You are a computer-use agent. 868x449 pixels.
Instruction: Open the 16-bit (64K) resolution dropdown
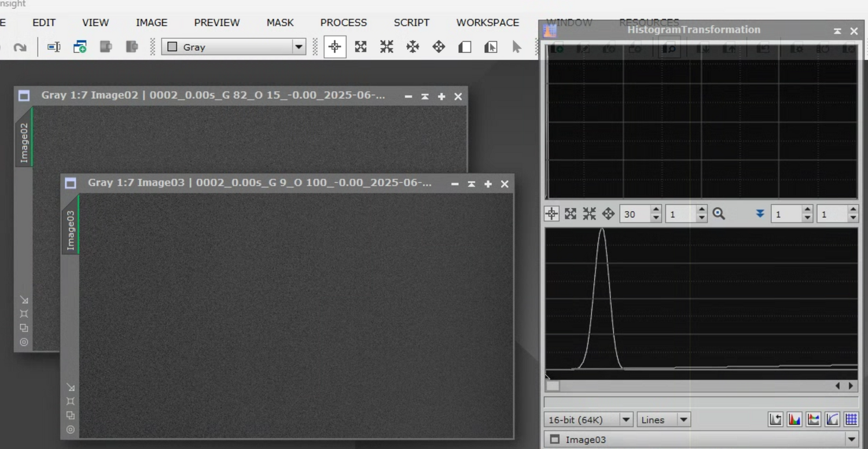(589, 420)
